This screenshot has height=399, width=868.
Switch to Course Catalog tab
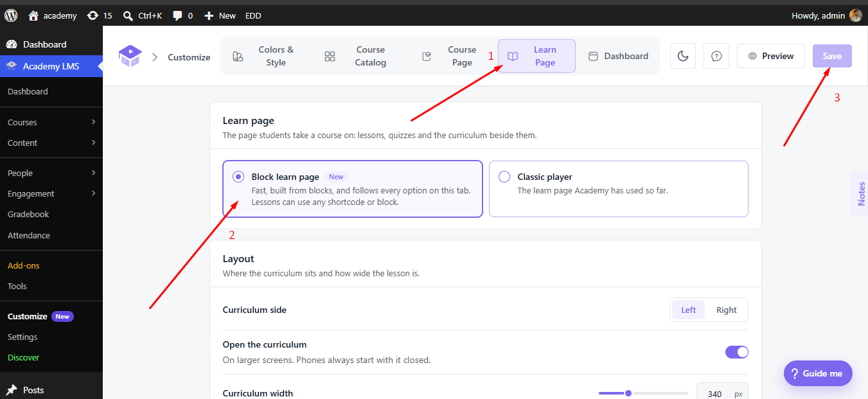359,56
